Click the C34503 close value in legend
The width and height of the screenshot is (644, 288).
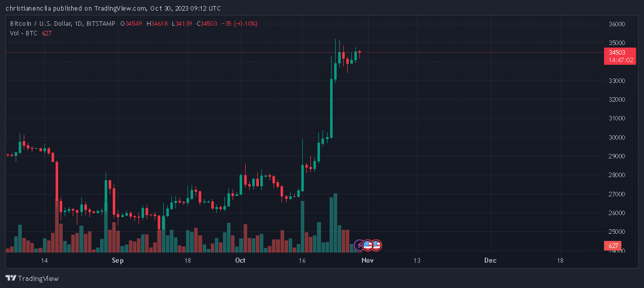pyautogui.click(x=207, y=24)
